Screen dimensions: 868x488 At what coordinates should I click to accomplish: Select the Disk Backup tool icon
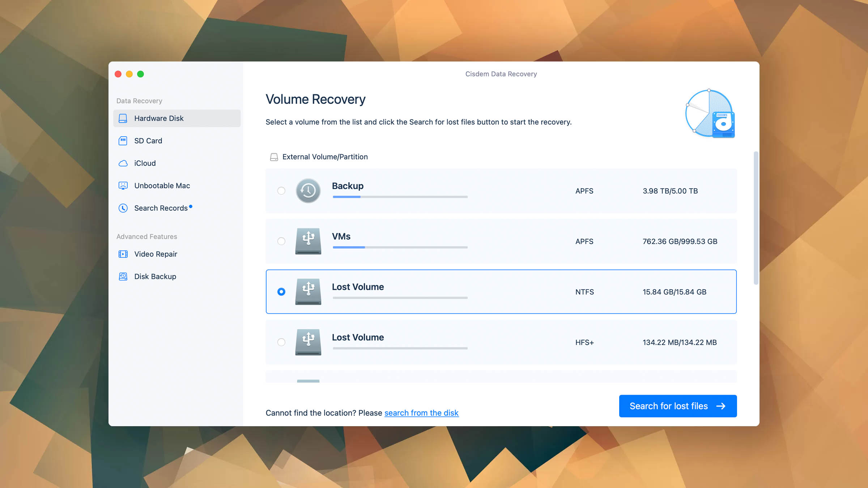(x=123, y=277)
